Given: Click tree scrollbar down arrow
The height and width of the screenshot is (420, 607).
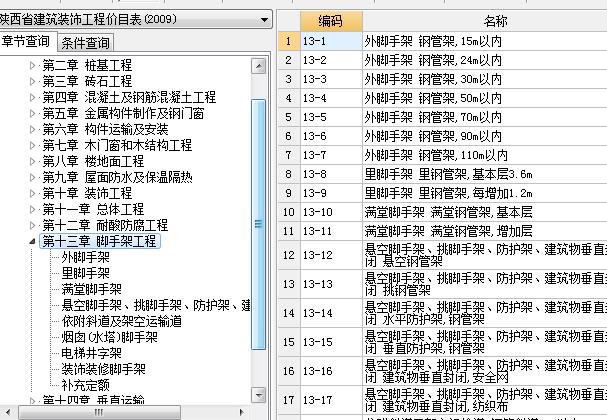Looking at the screenshot, I should tap(258, 395).
